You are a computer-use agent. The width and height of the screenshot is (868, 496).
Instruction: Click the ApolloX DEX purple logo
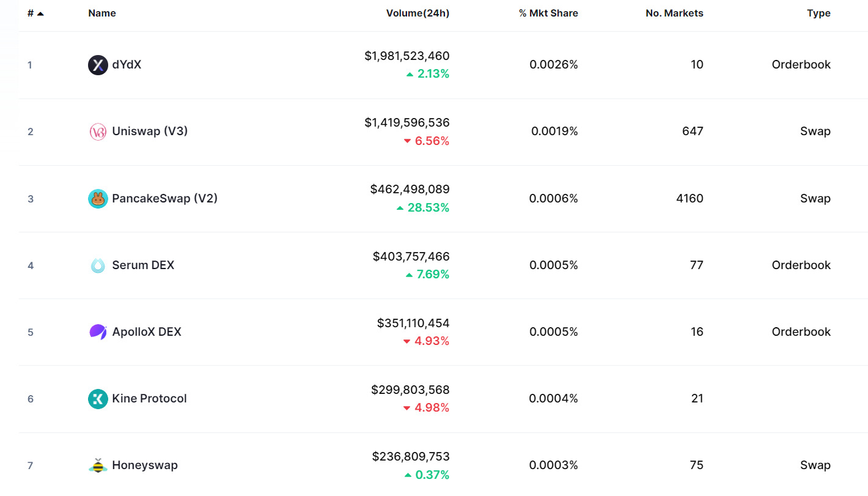[x=98, y=332]
